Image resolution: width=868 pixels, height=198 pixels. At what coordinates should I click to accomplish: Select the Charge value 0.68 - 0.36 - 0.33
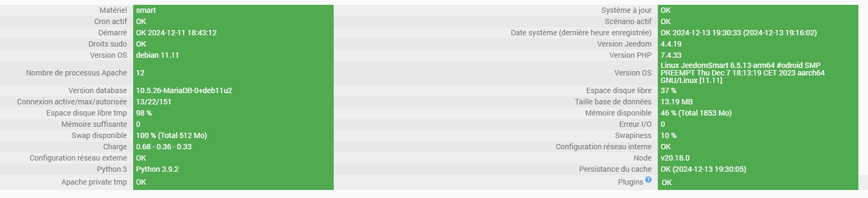click(164, 147)
